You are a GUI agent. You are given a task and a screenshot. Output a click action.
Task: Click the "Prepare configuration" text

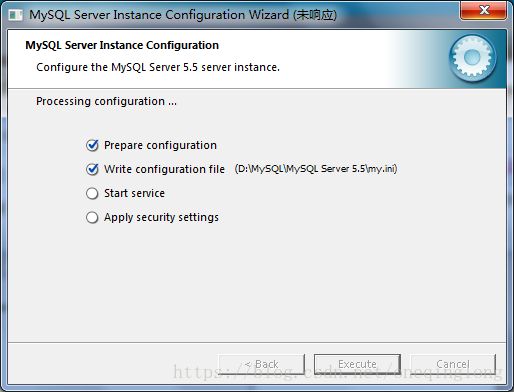click(160, 145)
